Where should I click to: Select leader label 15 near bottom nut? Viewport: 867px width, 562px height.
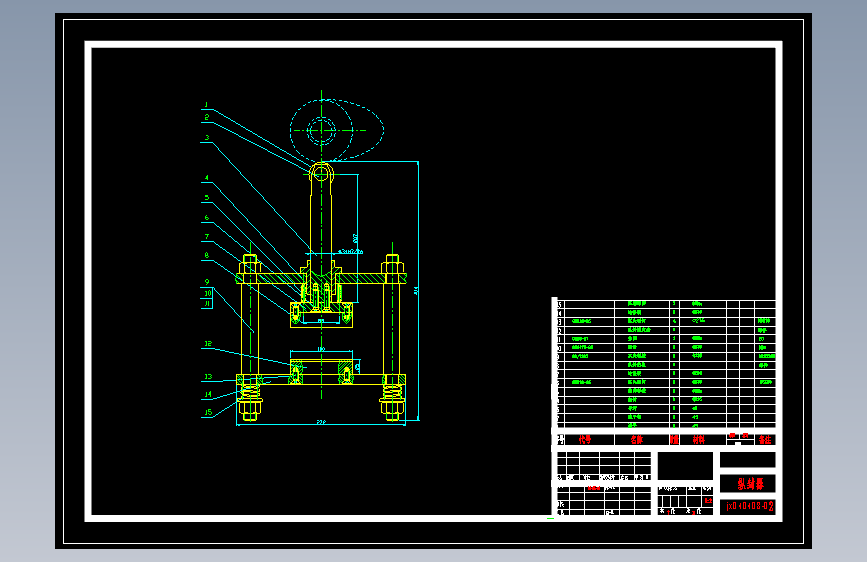[x=208, y=412]
